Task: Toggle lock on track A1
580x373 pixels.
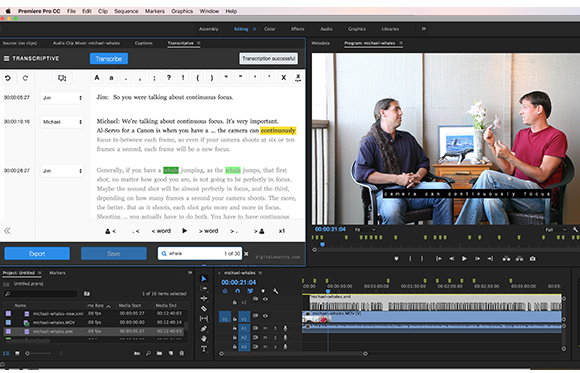Action: tap(235, 328)
